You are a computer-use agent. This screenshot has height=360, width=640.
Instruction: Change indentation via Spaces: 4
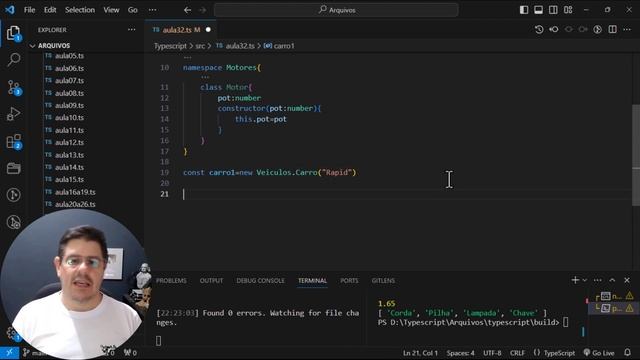tap(460, 353)
